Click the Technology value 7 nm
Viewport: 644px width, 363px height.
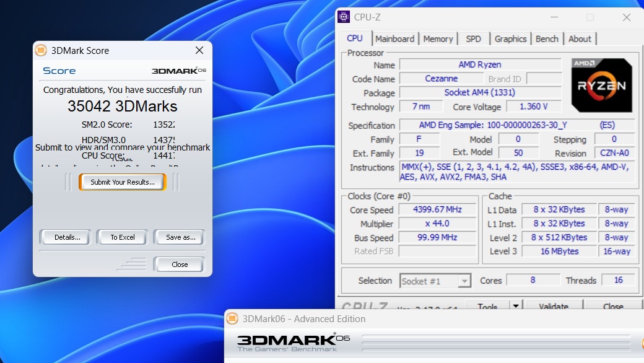pyautogui.click(x=421, y=107)
